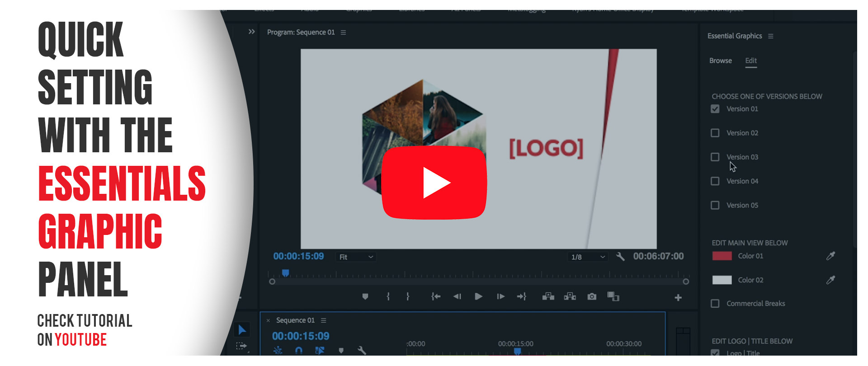Click the Comparison View button
868x366 pixels.
coord(613,296)
